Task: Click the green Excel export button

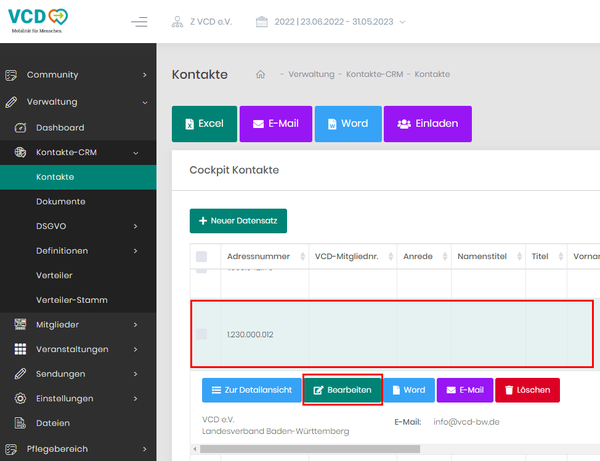Action: (x=204, y=124)
